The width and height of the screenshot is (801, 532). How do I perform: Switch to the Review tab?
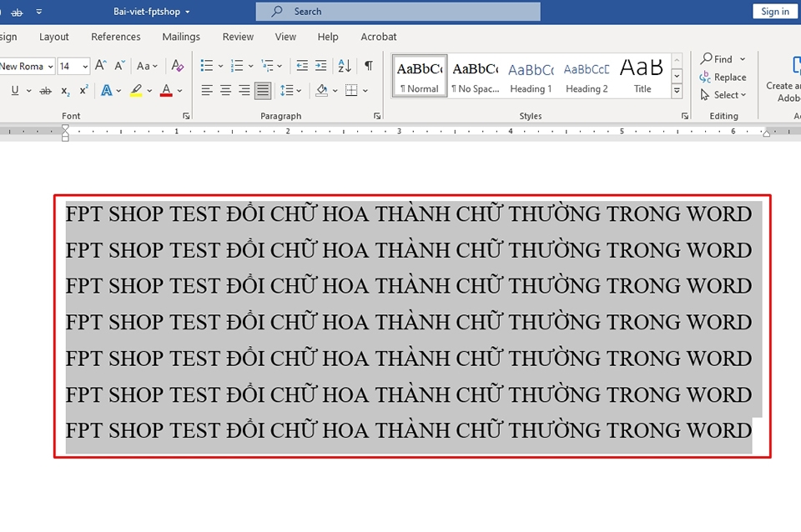(238, 37)
